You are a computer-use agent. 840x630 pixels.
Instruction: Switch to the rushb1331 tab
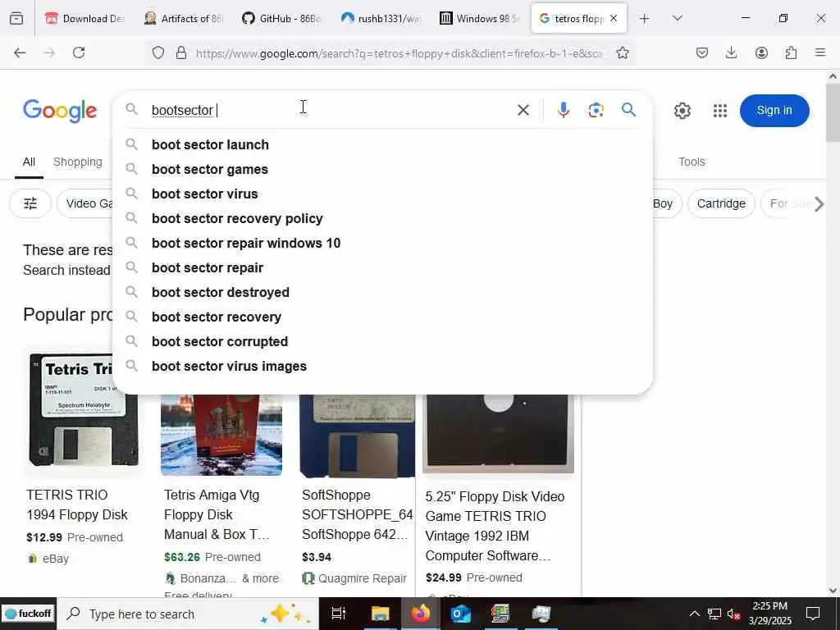[x=381, y=18]
